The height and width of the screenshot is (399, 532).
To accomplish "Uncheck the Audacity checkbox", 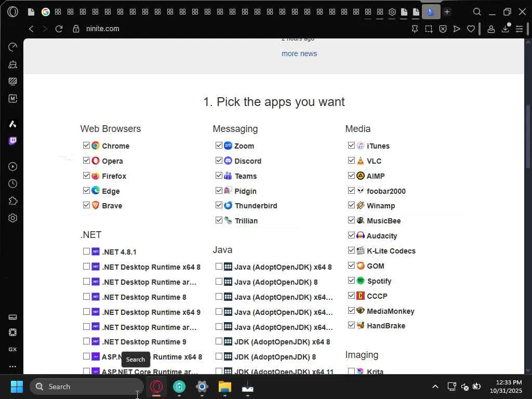I will tap(351, 235).
